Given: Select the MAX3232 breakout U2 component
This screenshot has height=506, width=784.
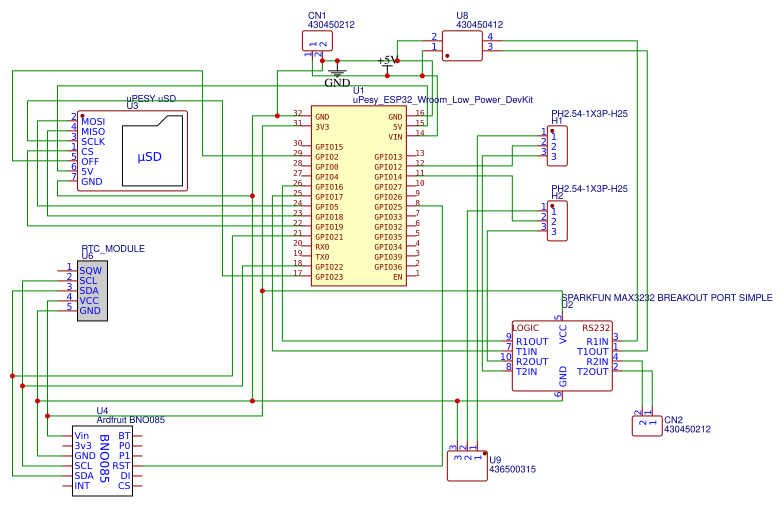Looking at the screenshot, I should pos(562,356).
